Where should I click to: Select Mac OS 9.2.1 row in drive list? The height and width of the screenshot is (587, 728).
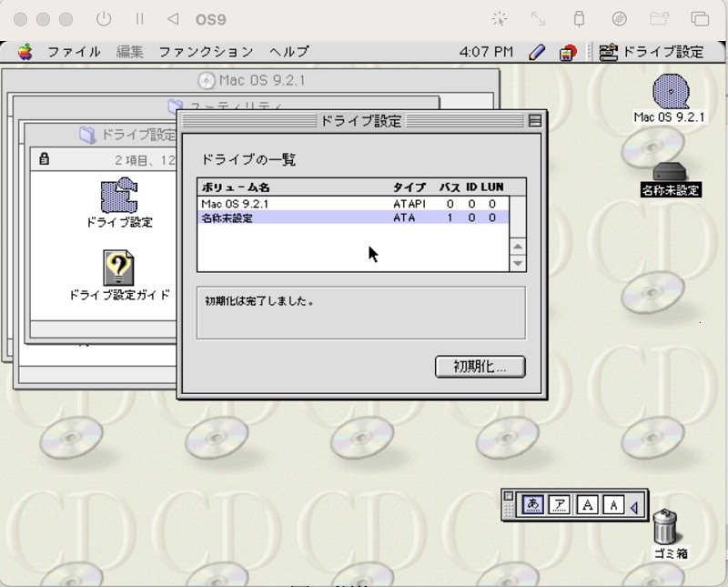pos(353,204)
